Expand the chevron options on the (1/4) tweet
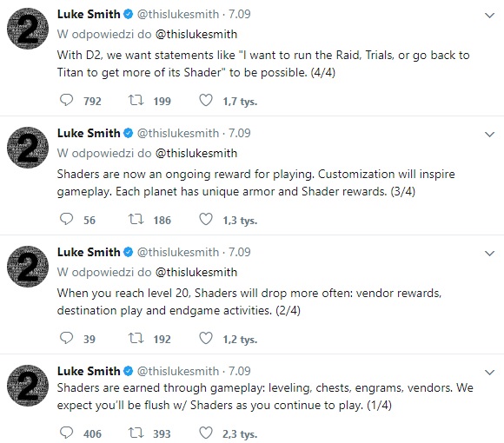 point(489,372)
